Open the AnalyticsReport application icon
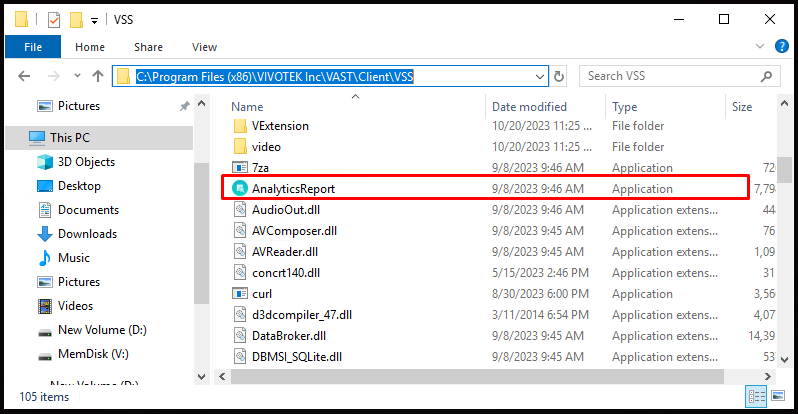 point(240,188)
